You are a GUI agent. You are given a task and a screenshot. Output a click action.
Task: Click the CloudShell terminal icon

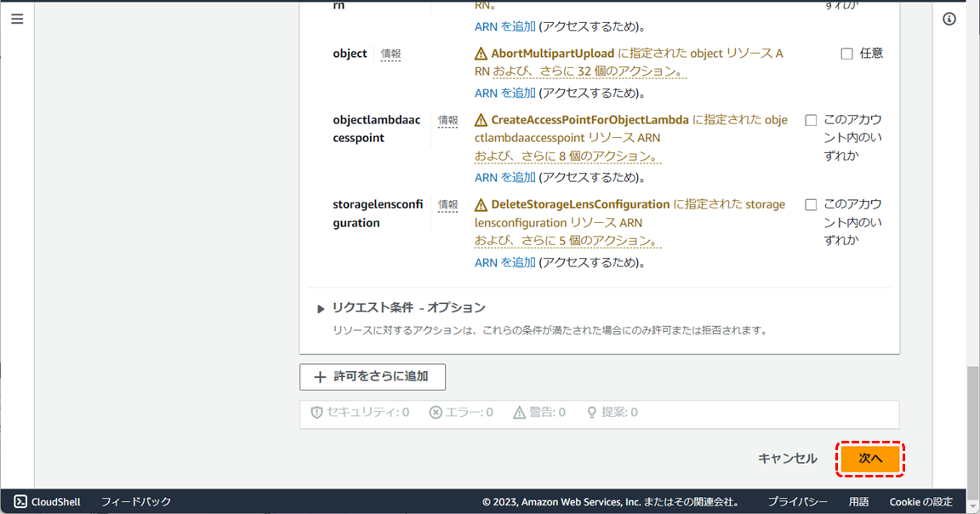[x=20, y=501]
